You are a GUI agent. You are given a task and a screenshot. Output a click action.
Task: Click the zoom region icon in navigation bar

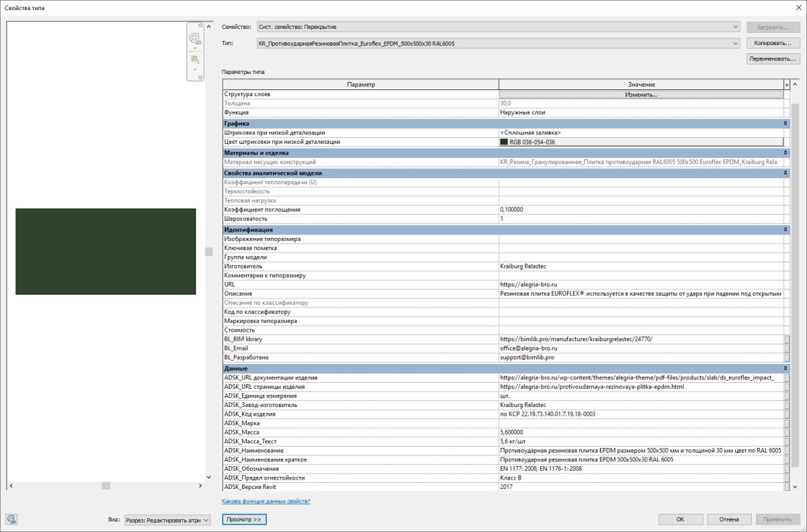point(195,59)
